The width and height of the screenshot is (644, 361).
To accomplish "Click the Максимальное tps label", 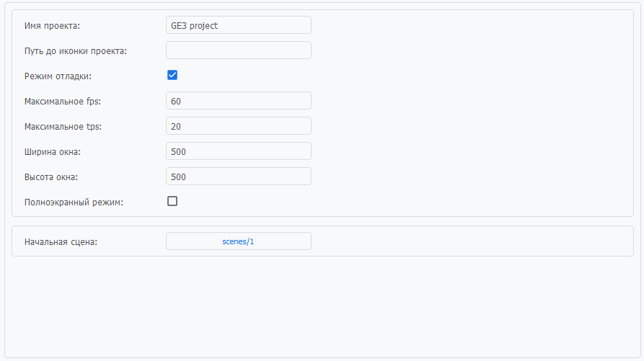I will click(63, 127).
